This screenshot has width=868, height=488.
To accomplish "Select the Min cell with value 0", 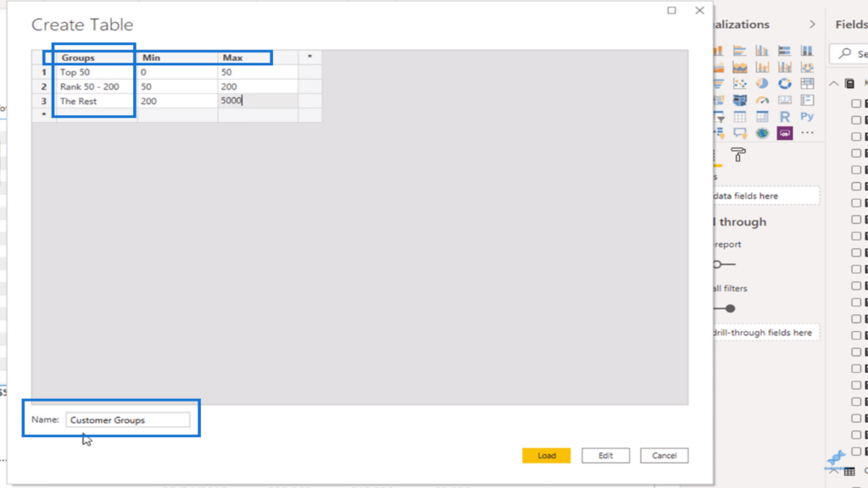I will 177,72.
